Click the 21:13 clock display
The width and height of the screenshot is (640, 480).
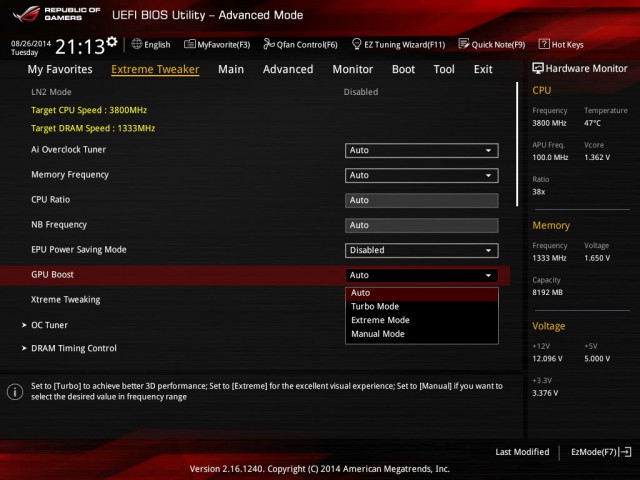click(x=80, y=47)
